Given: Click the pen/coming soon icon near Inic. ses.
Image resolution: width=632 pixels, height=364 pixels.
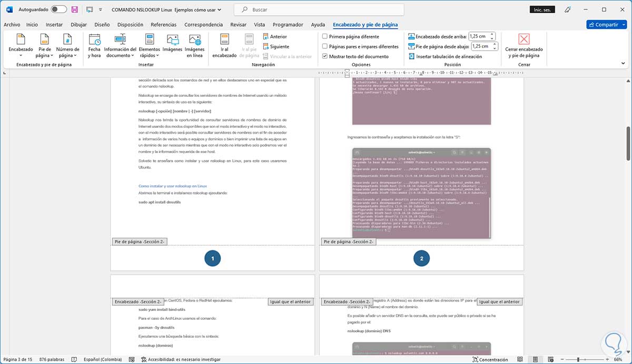Looking at the screenshot, I should tap(568, 9).
